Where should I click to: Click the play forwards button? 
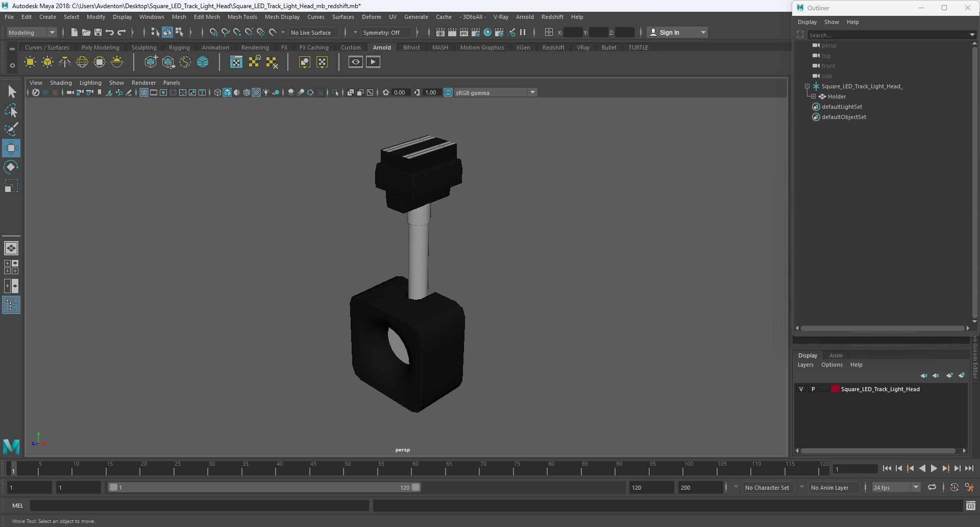934,468
